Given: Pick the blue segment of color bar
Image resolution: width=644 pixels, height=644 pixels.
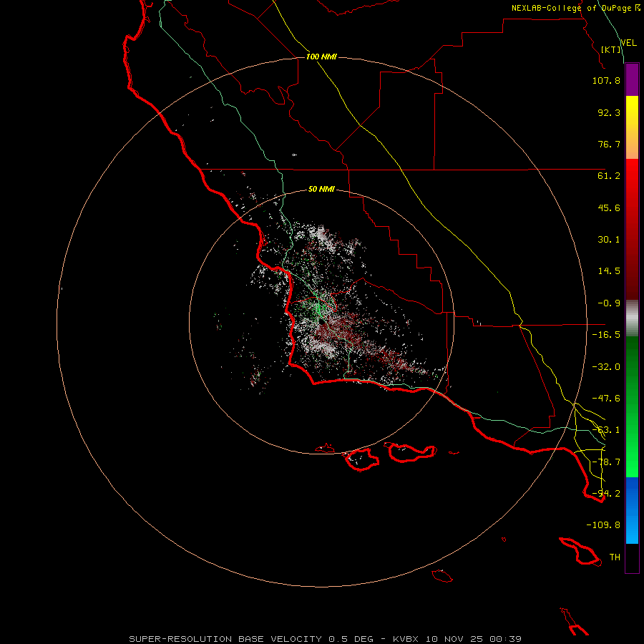Looking at the screenshot, I should [x=632, y=510].
